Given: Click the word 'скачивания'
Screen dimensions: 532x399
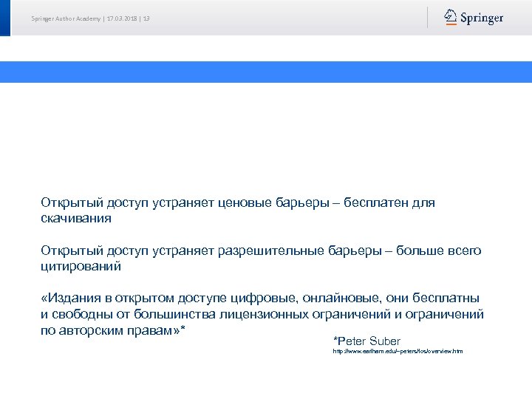Looking at the screenshot, I should tap(76, 218).
